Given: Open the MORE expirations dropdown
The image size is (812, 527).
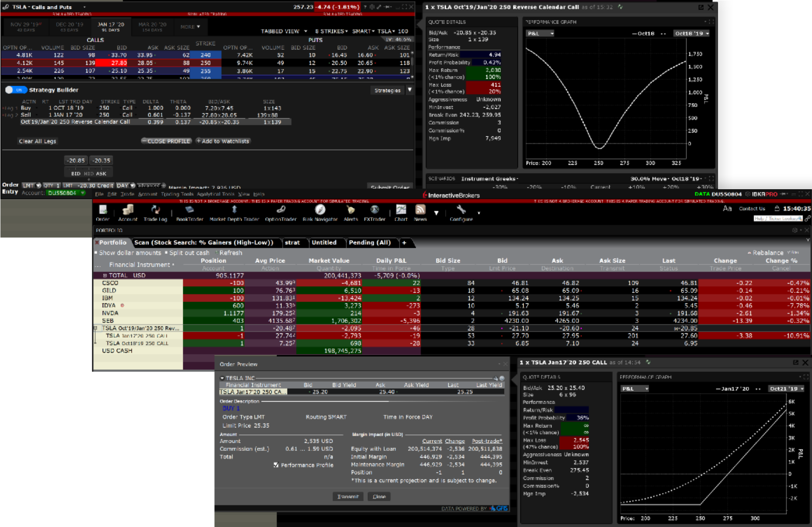Looking at the screenshot, I should click(x=190, y=27).
